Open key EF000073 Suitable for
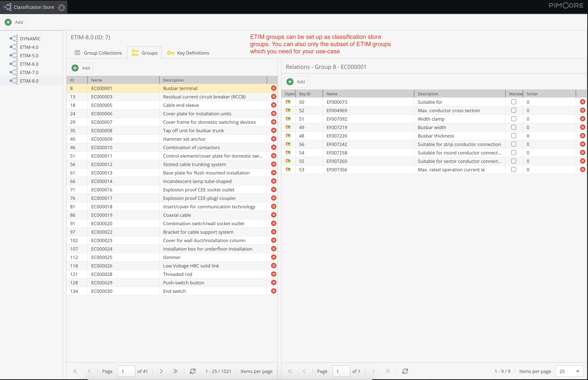 tap(288, 102)
